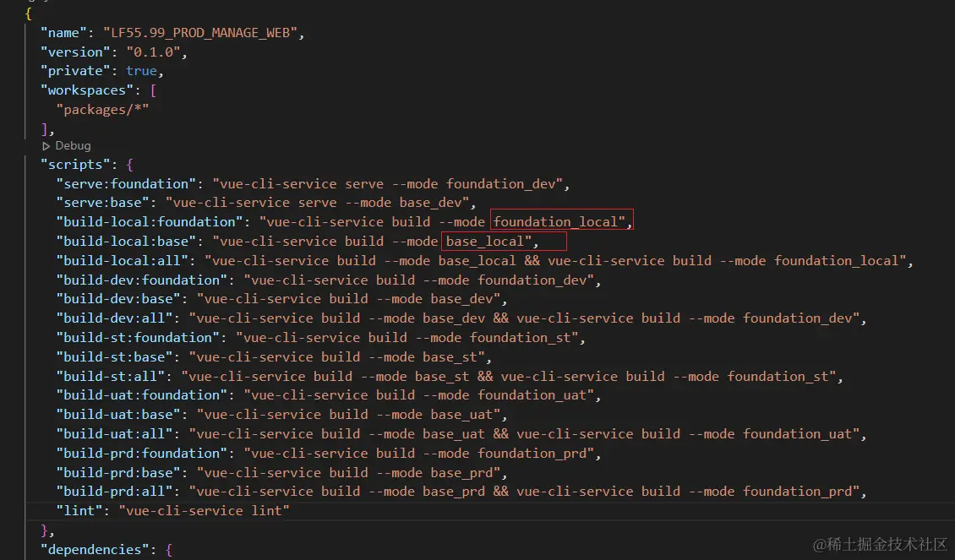Select the "LF55.99_PROD_MANAGE_WEB" name value

(x=202, y=33)
